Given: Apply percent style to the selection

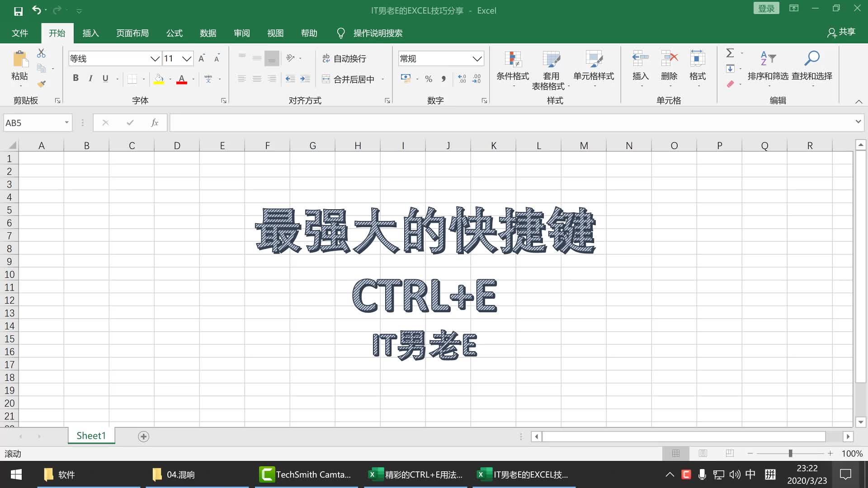Looking at the screenshot, I should (429, 79).
